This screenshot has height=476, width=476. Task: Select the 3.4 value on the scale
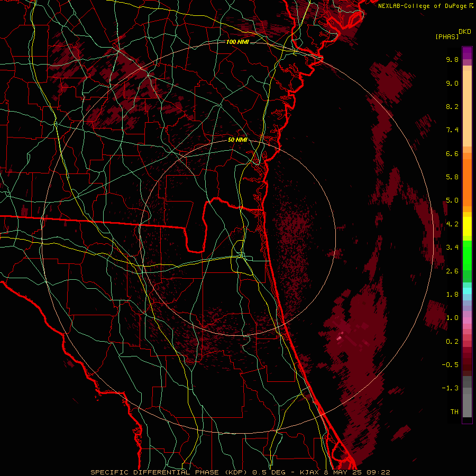452,248
